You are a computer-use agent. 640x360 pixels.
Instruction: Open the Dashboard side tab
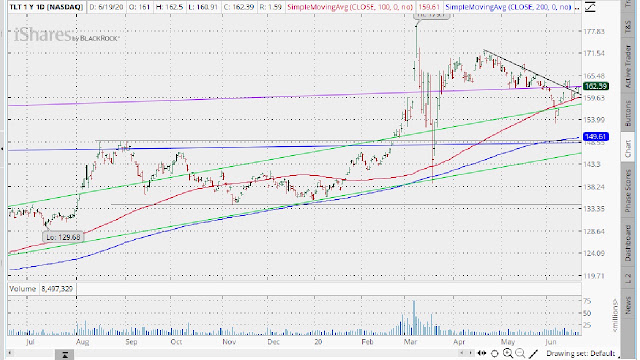(628, 243)
